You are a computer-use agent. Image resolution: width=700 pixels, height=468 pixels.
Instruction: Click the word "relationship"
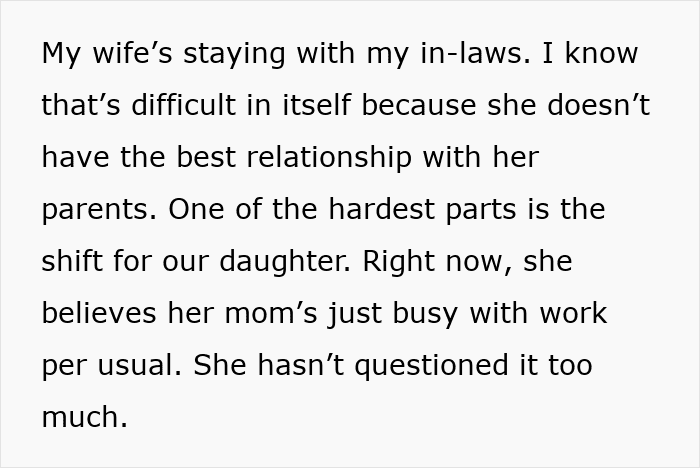329,159
